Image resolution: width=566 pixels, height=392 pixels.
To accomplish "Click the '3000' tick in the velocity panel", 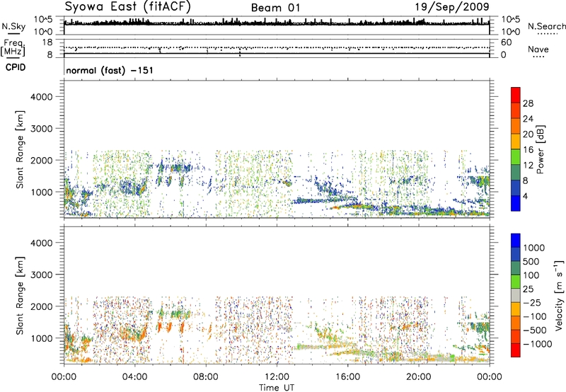I will click(x=41, y=275).
